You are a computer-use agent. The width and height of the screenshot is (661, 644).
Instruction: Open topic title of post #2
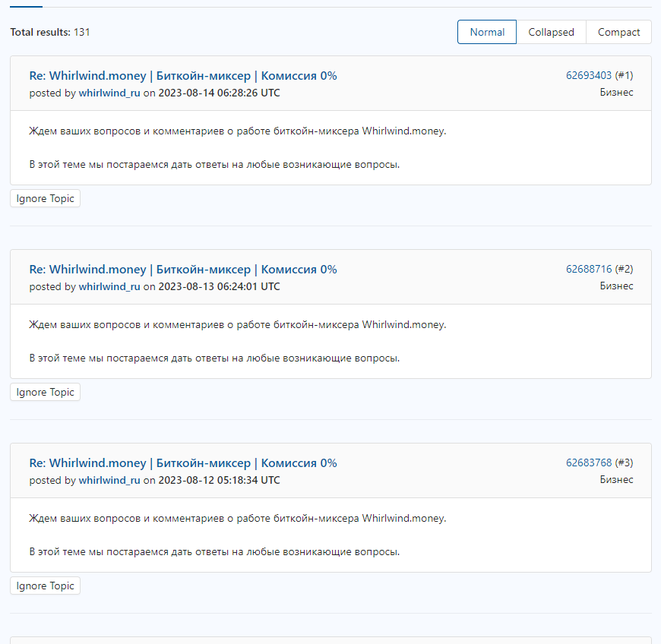(x=183, y=270)
